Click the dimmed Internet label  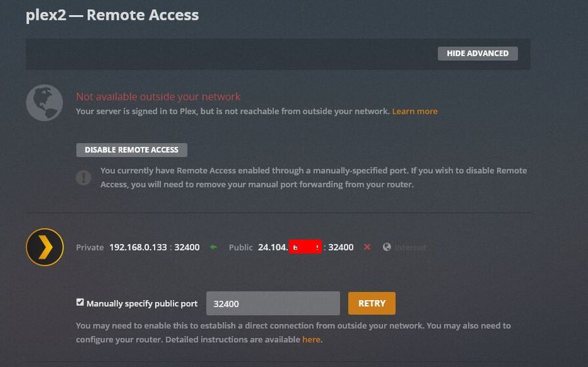coord(411,248)
